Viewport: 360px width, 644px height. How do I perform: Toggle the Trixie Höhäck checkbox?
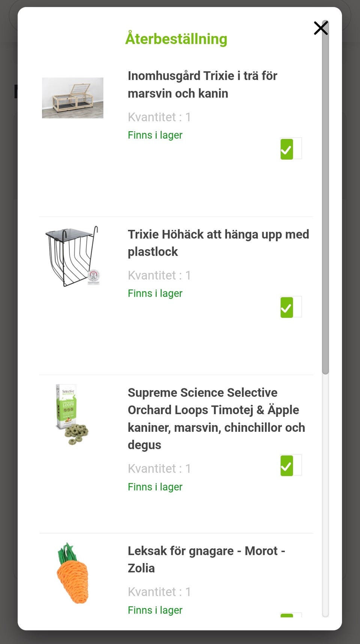[x=291, y=307]
